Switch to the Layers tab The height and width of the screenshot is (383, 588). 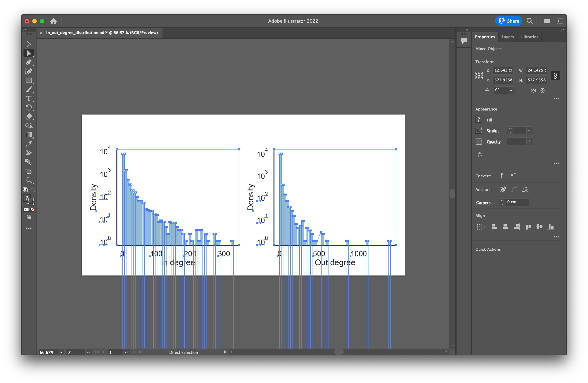pos(507,37)
